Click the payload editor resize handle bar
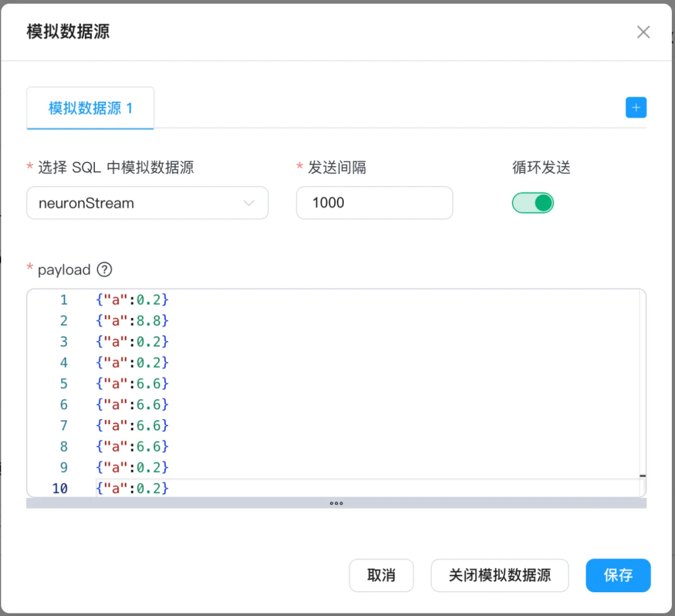Screen dimensions: 675x616 (336, 503)
